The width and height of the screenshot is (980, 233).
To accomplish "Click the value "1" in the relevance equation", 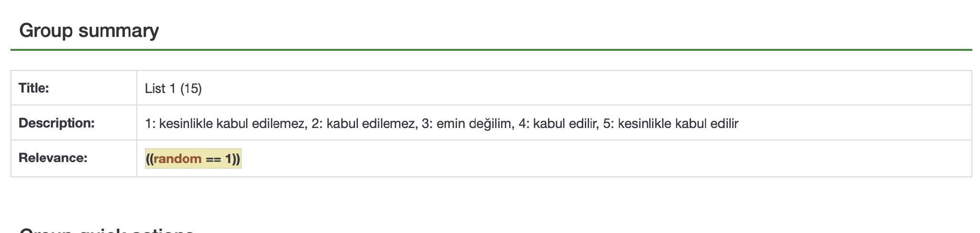I will [x=228, y=159].
